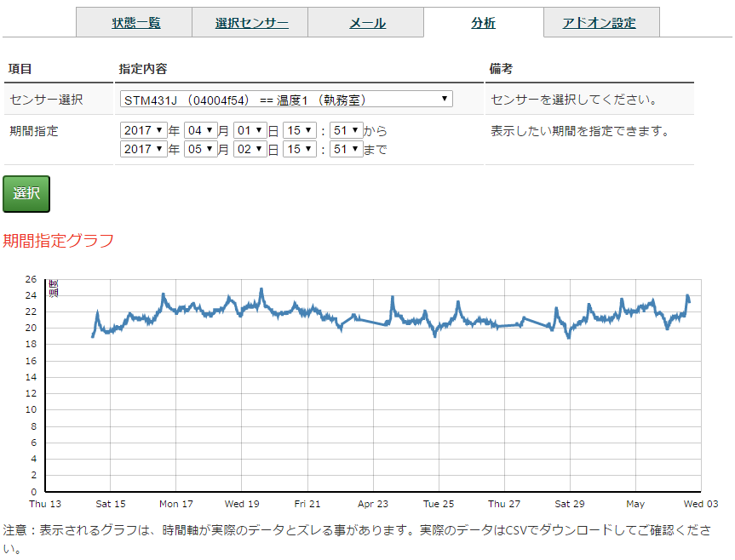The image size is (735, 560).
Task: Open the start day dropdown 01
Action: coord(250,130)
